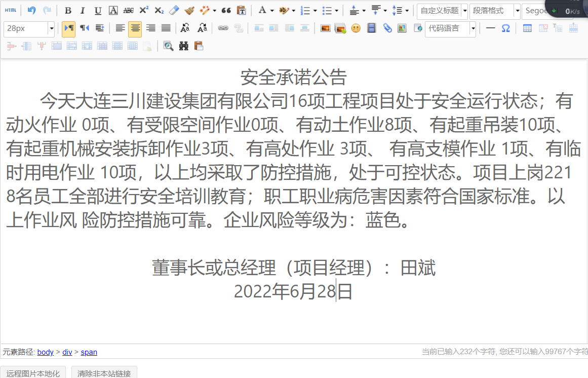Insert a map
This screenshot has width=588, height=378.
(402, 28)
